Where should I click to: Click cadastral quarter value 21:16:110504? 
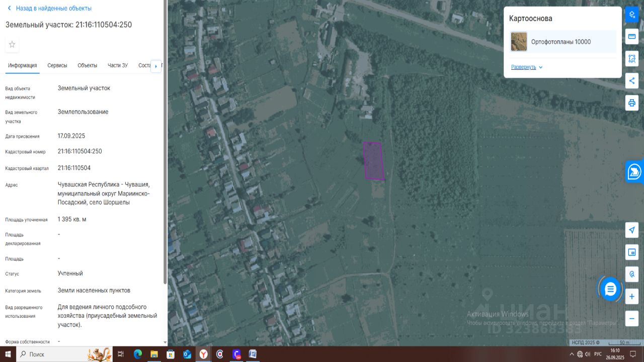point(74,168)
